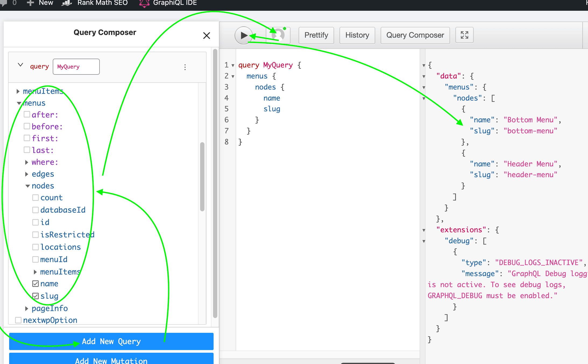The height and width of the screenshot is (364, 588).
Task: Fold line 1 of the query editor
Action: click(x=233, y=65)
